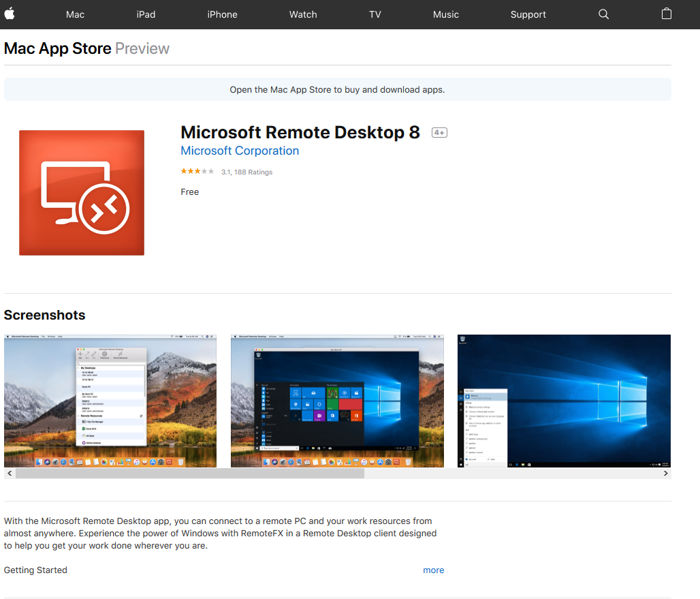This screenshot has width=700, height=599.
Task: Open the Watch menu item
Action: [x=303, y=14]
